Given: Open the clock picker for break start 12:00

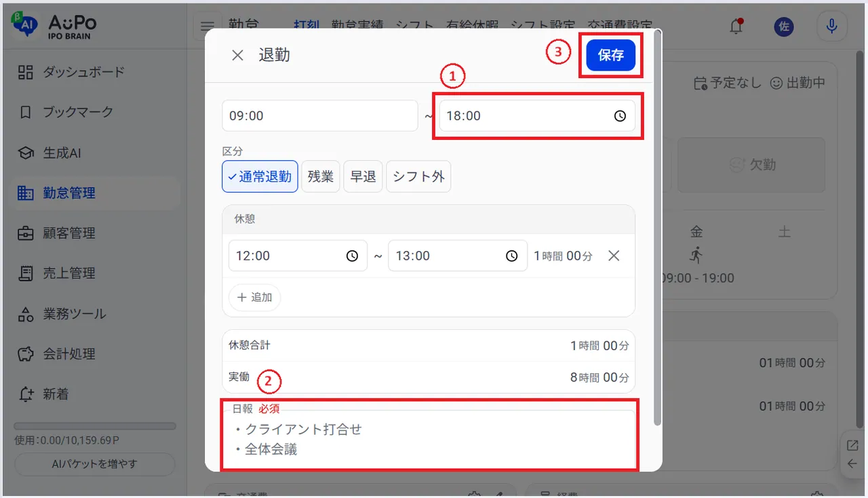Looking at the screenshot, I should (352, 256).
